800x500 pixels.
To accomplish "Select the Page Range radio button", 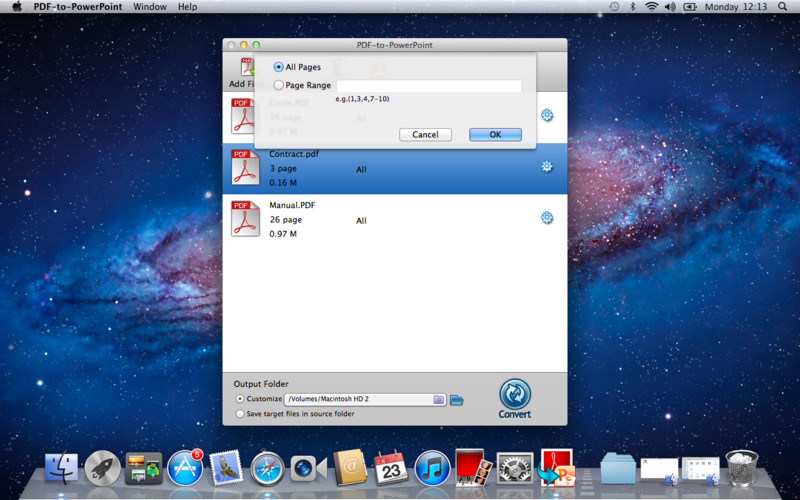I will pyautogui.click(x=279, y=85).
